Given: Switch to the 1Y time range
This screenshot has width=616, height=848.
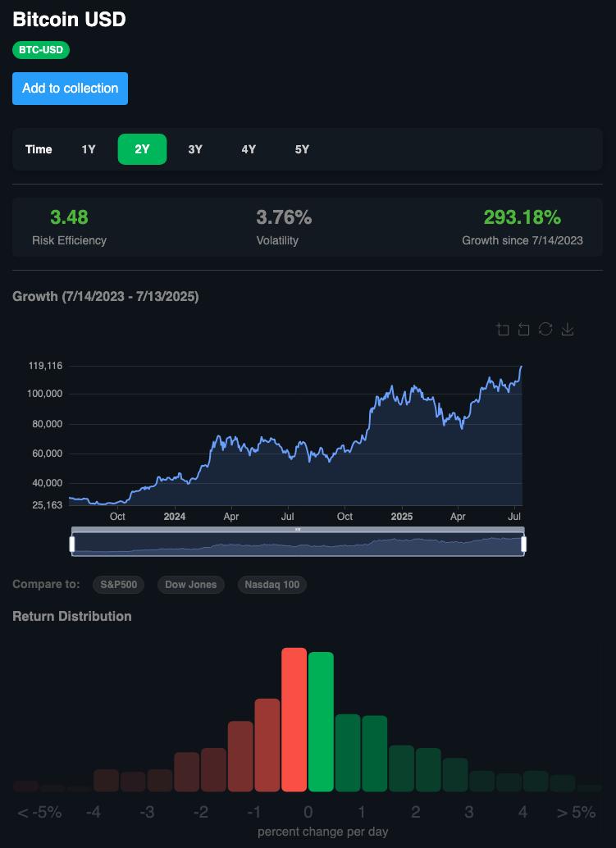Looking at the screenshot, I should click(89, 149).
